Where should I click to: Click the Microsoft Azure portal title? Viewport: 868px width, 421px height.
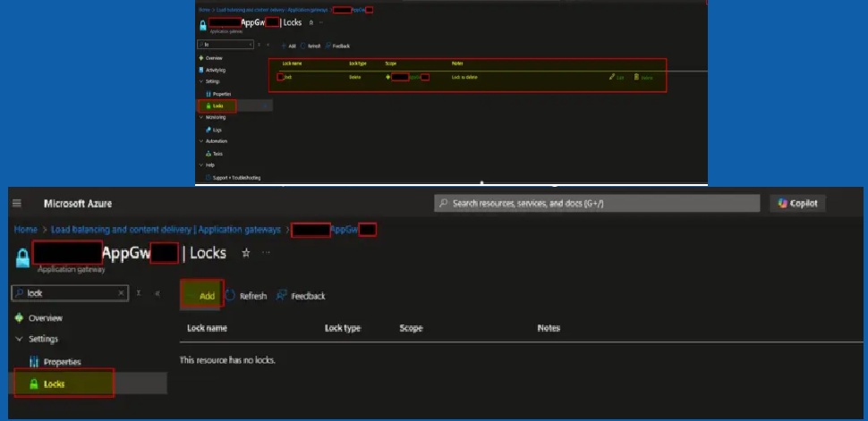click(x=78, y=204)
